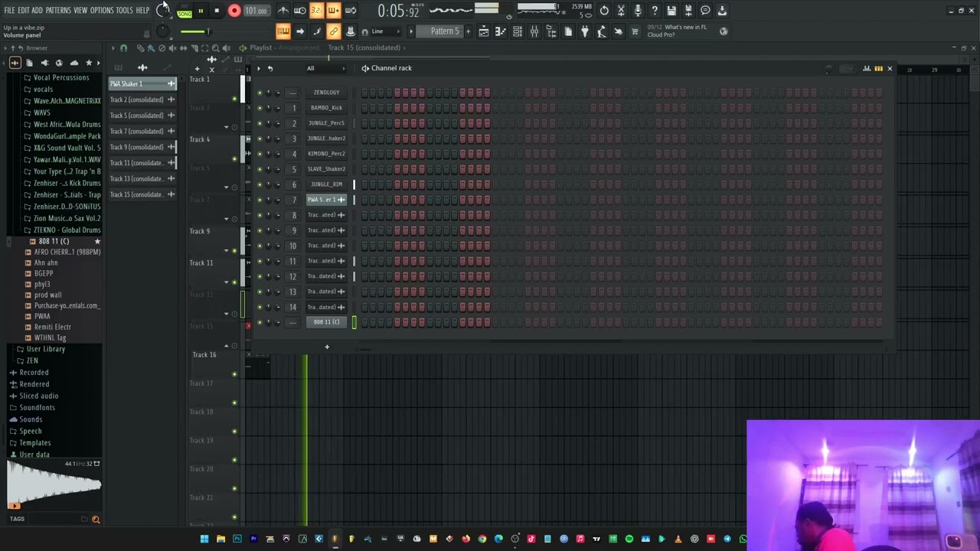The image size is (980, 551).
Task: Open channel rack menu arrow
Action: pos(258,68)
